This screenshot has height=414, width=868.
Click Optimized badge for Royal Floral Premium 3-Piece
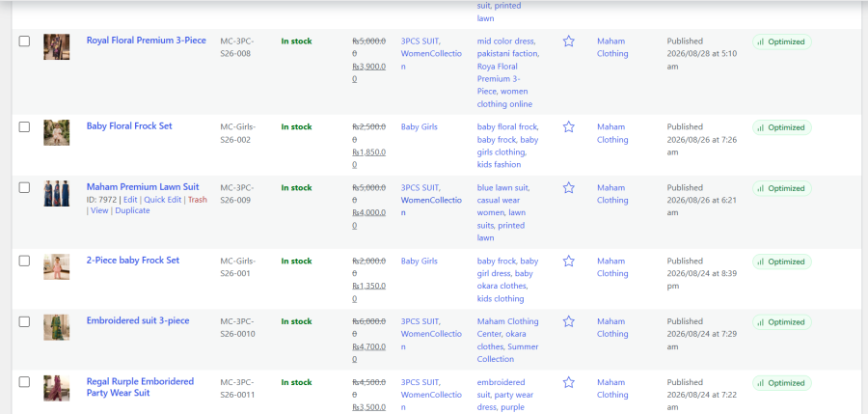(781, 41)
